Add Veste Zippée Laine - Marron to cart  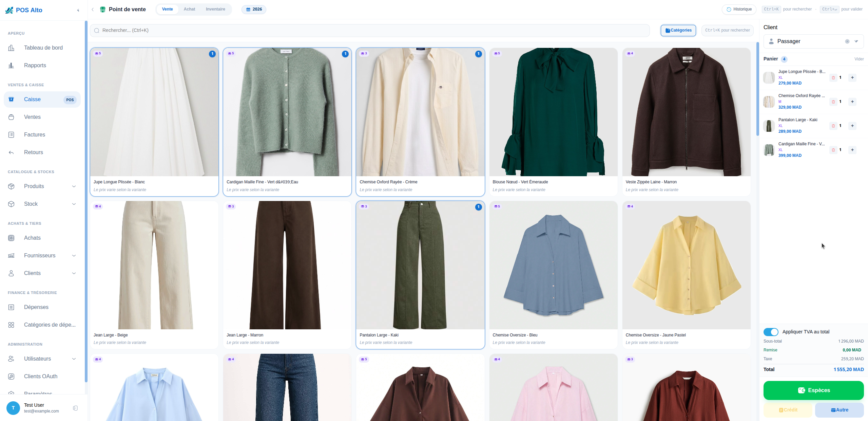click(x=686, y=122)
